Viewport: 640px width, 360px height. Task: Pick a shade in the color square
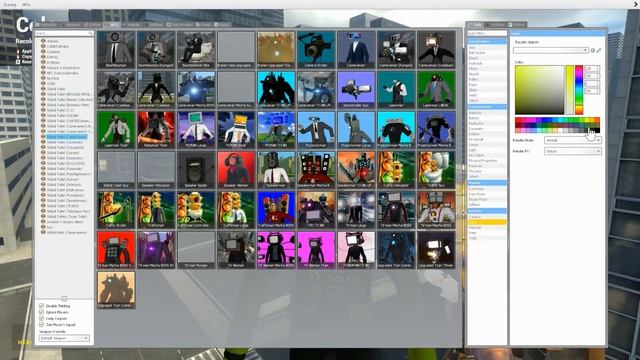pyautogui.click(x=539, y=89)
